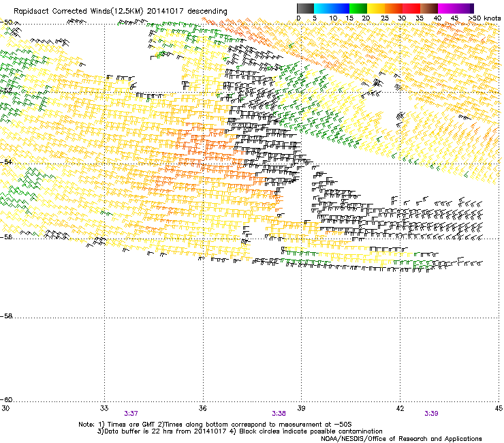The height and width of the screenshot is (443, 504).
Task: Click the Rapidscat Corrected Winds title text
Action: pyautogui.click(x=121, y=12)
